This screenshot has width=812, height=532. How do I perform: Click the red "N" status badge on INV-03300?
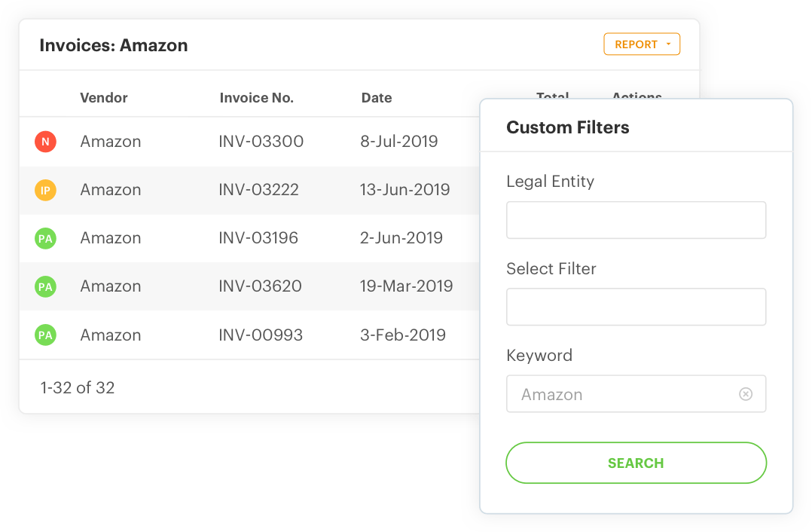(x=45, y=141)
